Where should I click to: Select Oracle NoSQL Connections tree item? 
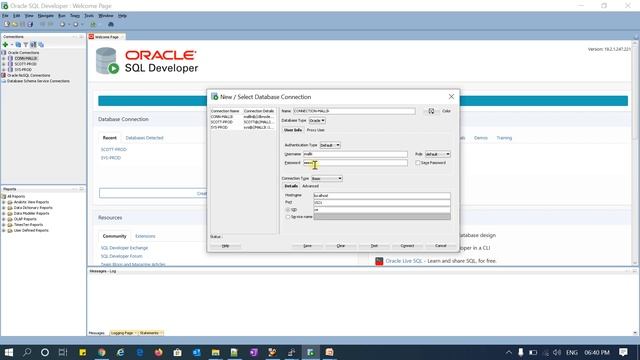click(29, 76)
